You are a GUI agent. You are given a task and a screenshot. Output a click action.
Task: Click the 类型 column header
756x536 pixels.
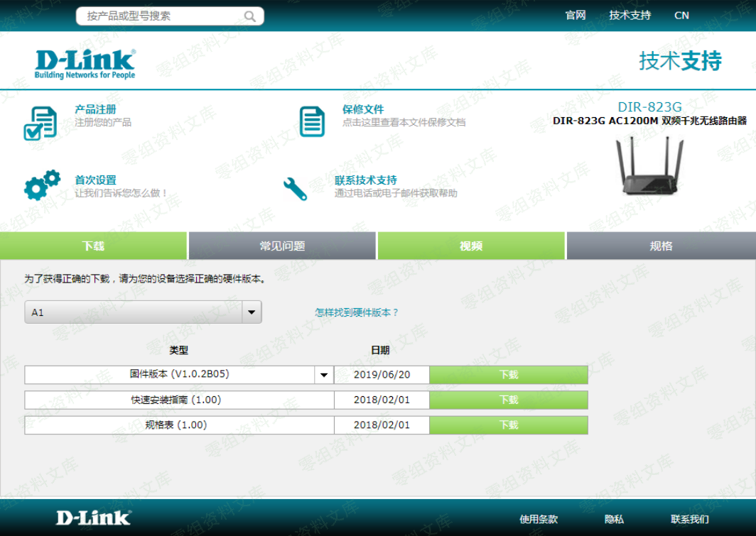tap(178, 350)
